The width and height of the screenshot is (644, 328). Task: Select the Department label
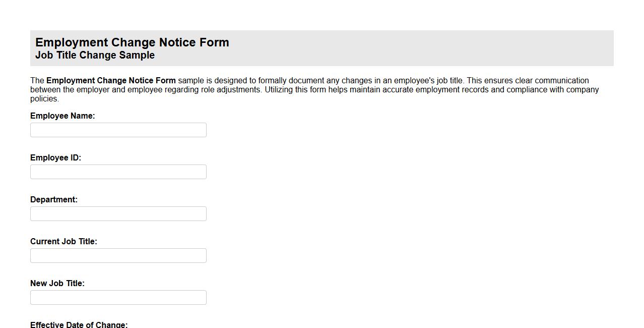[53, 199]
